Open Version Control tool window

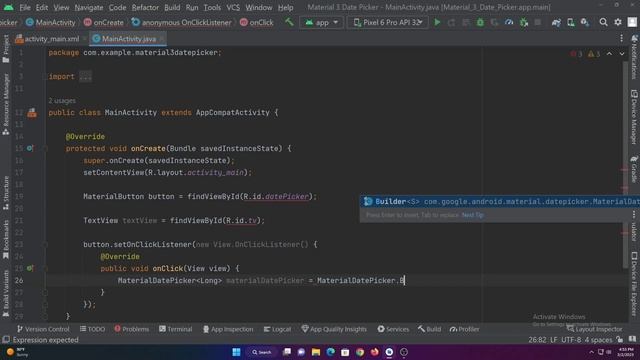[43, 329]
